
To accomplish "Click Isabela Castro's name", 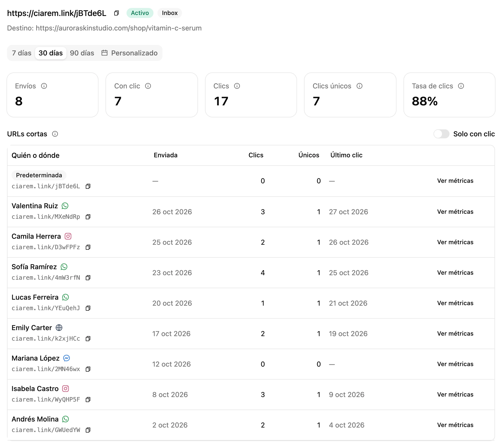I will pos(35,389).
